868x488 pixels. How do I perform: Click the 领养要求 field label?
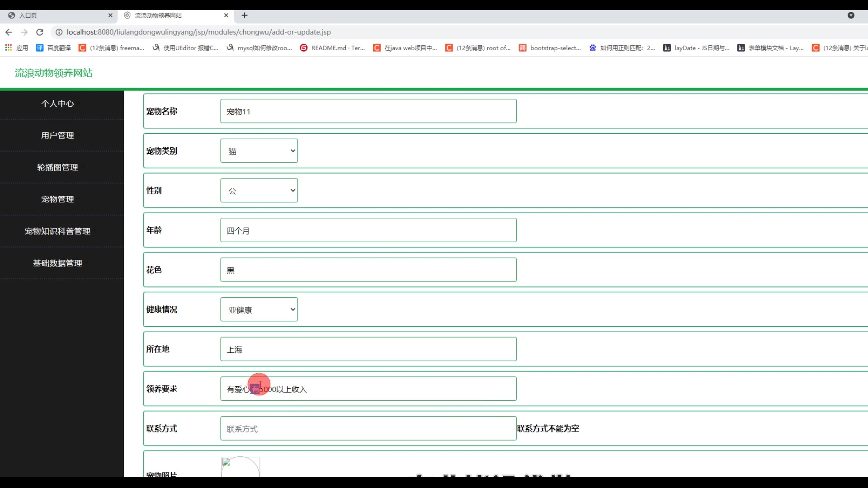162,389
